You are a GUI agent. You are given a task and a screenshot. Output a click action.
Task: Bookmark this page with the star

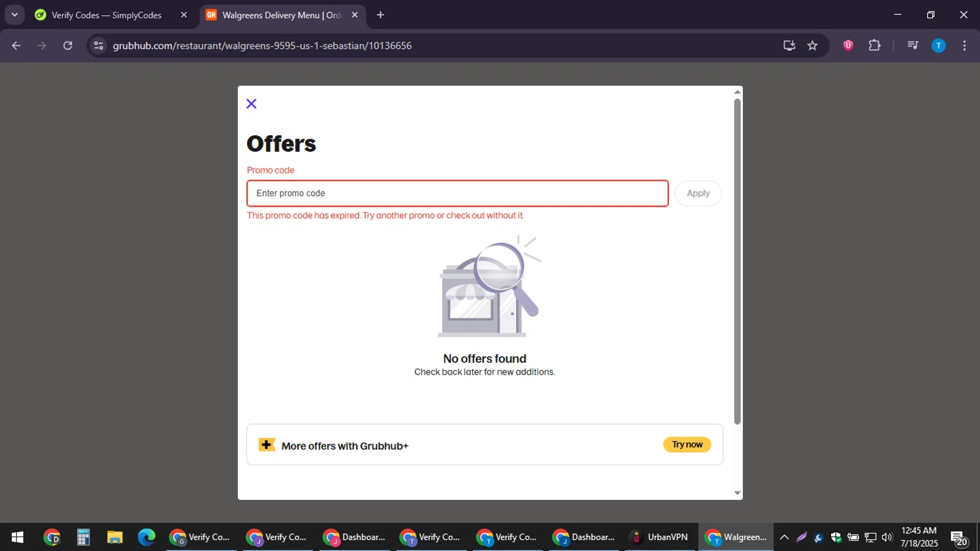[812, 46]
